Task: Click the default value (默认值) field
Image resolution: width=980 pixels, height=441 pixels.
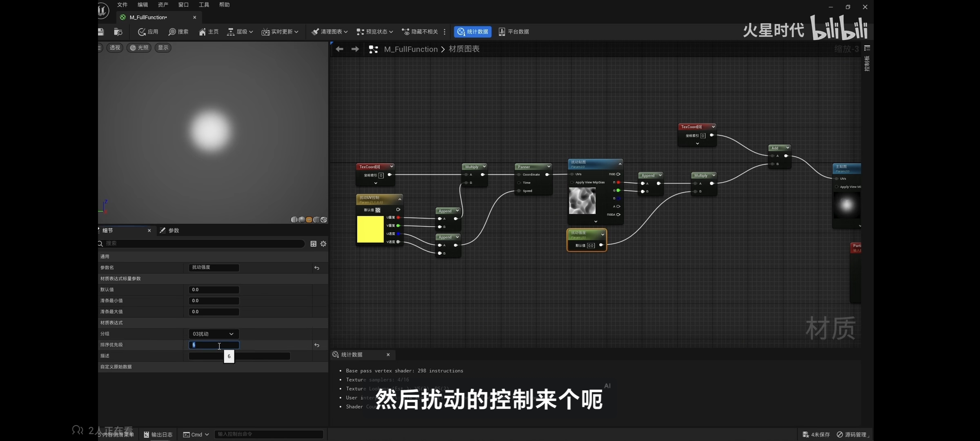Action: pos(214,290)
